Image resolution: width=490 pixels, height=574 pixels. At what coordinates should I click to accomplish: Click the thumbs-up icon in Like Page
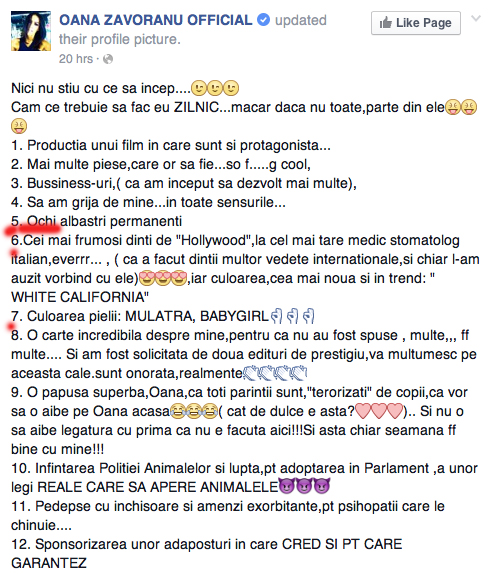point(385,23)
